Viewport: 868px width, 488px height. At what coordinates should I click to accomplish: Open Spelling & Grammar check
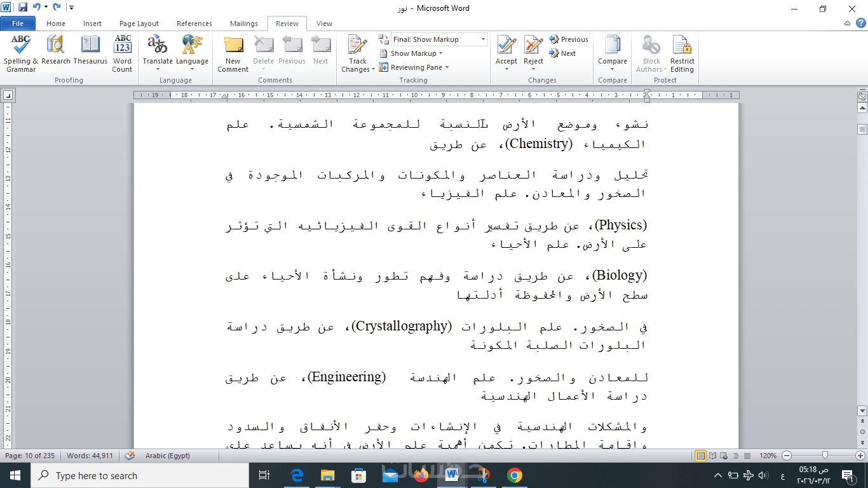(21, 53)
